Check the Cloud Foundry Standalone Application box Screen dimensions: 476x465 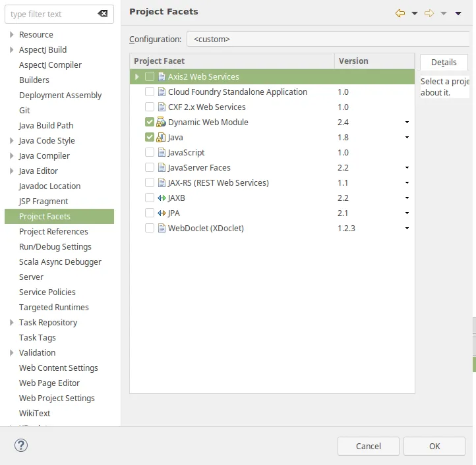tap(150, 92)
